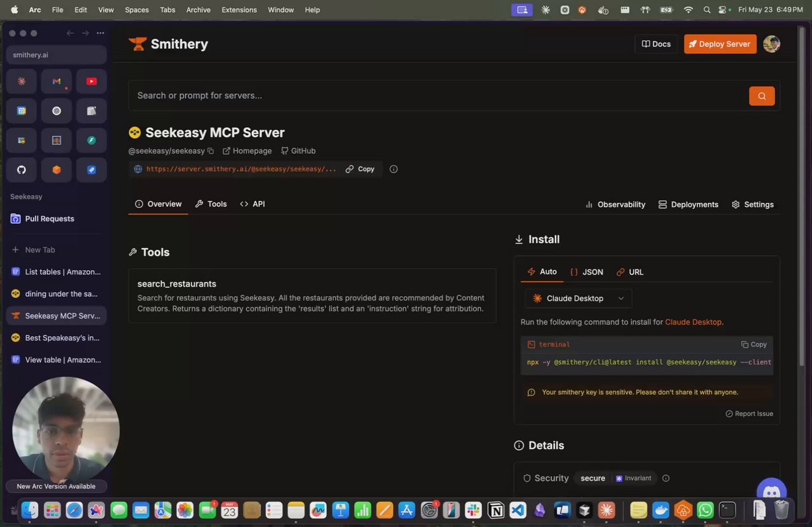Click the New Arc Version Available banner
Image resolution: width=812 pixels, height=527 pixels.
click(x=56, y=486)
